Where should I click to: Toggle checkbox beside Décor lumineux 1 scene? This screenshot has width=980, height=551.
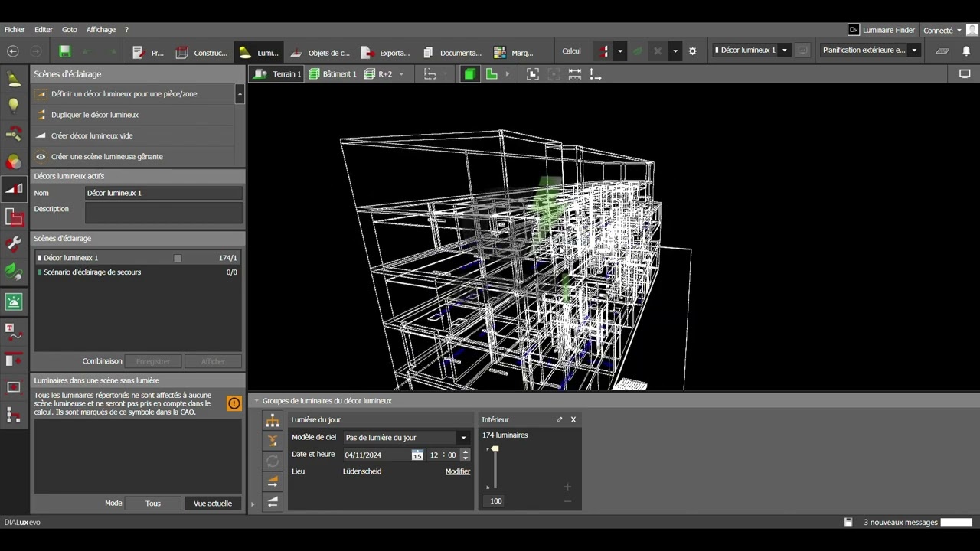tap(178, 259)
